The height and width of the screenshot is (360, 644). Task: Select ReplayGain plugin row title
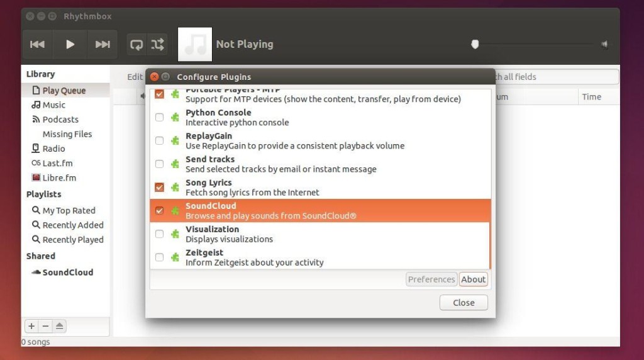(209, 136)
